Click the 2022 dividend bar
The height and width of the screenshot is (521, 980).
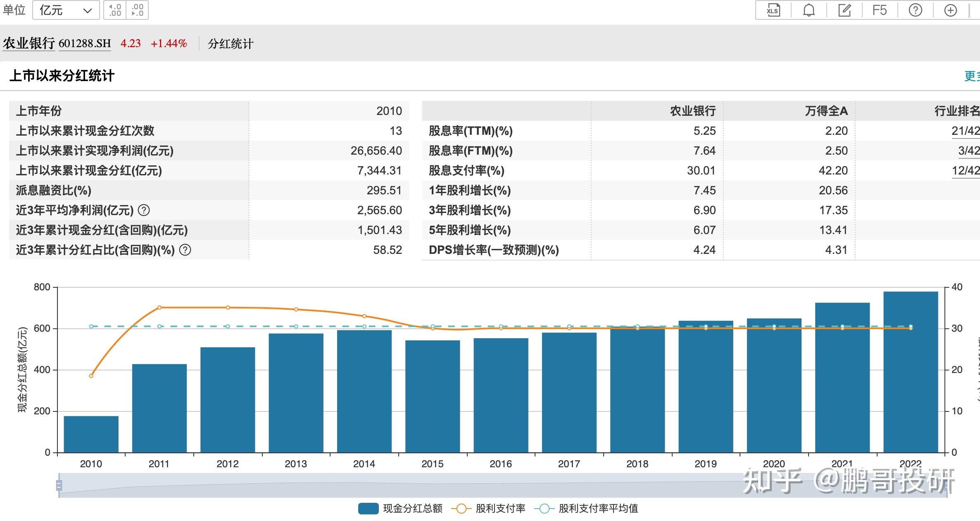point(911,372)
